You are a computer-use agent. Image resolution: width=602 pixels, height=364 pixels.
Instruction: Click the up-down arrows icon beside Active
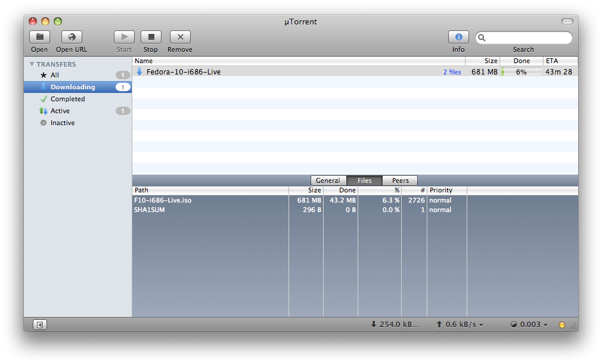tap(43, 111)
